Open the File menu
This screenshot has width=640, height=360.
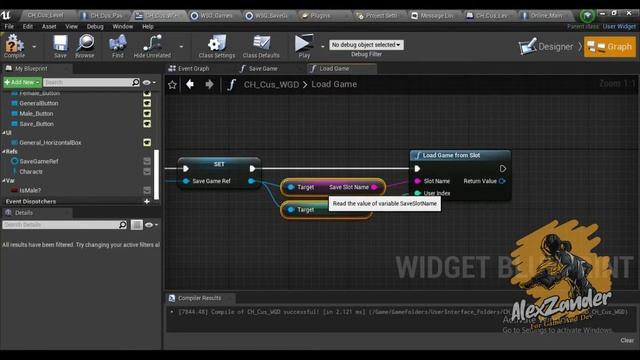[9, 27]
